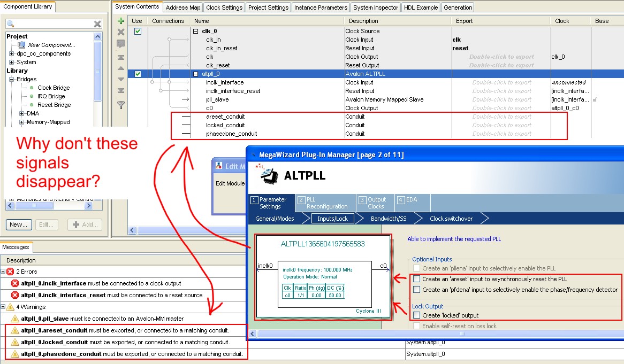Collapse the Bridges library node
This screenshot has width=624, height=364.
tap(11, 79)
